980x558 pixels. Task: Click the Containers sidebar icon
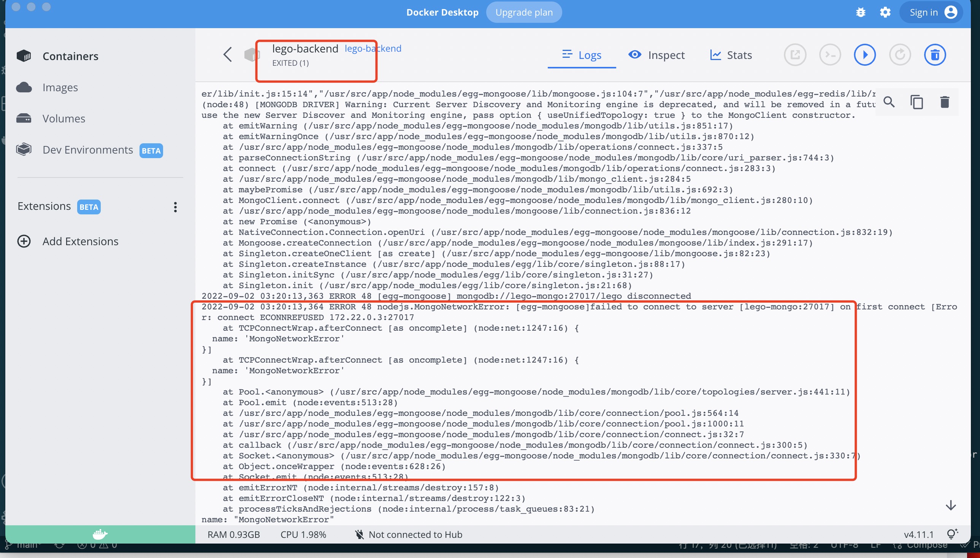[x=24, y=56]
